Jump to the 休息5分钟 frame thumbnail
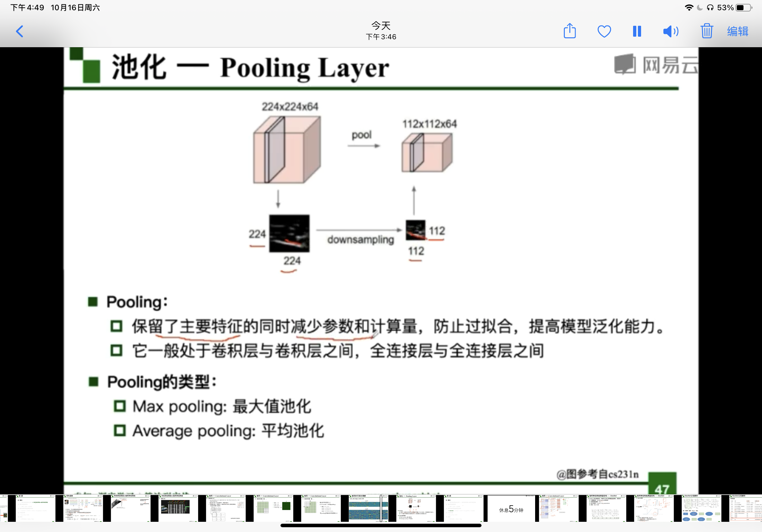The image size is (762, 532). (x=511, y=508)
